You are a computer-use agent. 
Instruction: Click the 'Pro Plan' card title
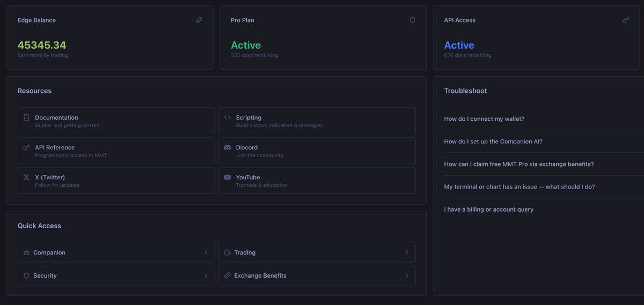click(x=243, y=20)
